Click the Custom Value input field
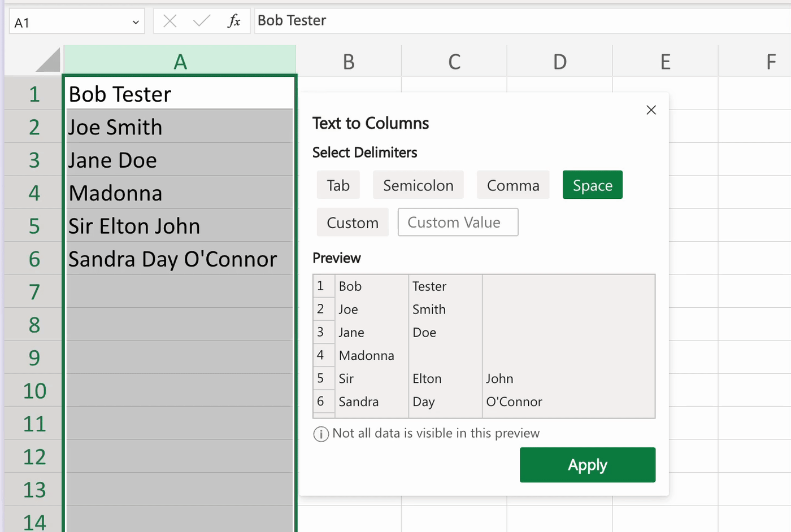791x532 pixels. point(458,223)
